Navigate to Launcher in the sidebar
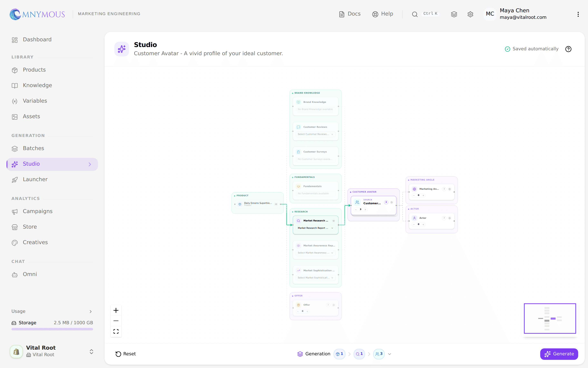 [52, 180]
